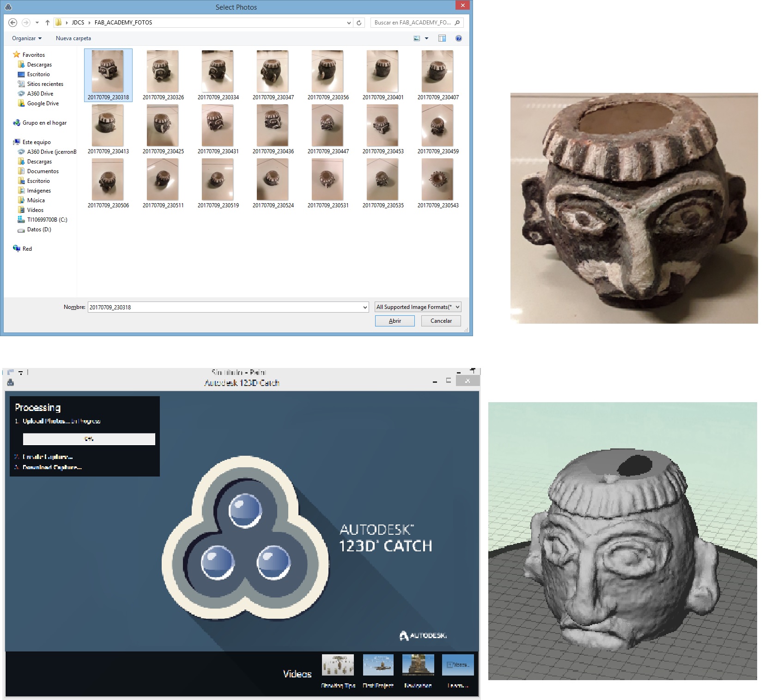This screenshot has height=700, width=765.
Task: Change view with the view icon button
Action: (x=417, y=38)
